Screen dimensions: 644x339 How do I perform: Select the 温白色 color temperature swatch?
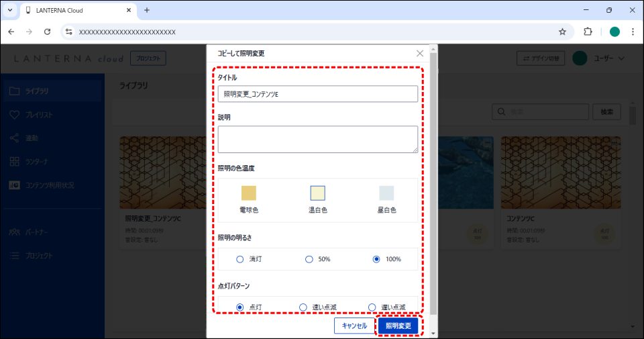click(317, 193)
